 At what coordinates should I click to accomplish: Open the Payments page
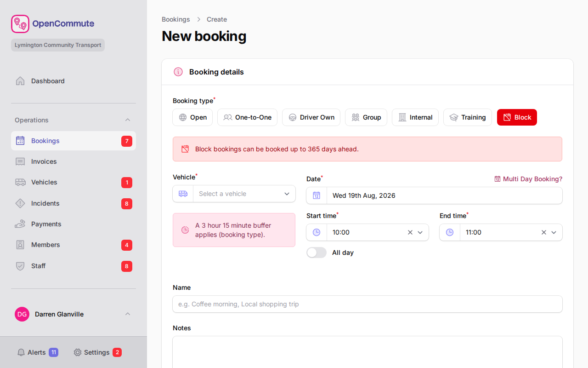[73, 224]
